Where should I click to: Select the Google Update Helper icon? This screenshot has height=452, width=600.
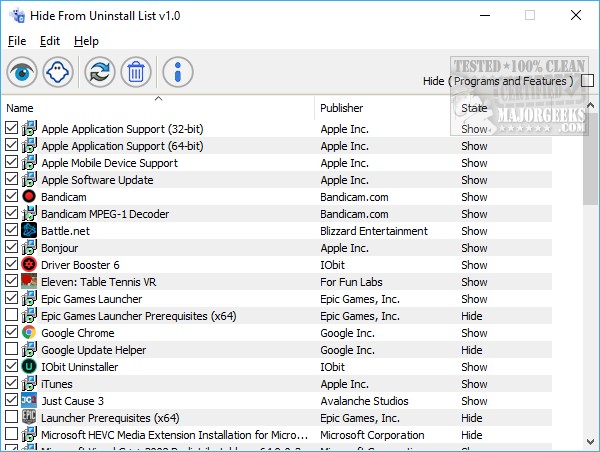coord(29,349)
